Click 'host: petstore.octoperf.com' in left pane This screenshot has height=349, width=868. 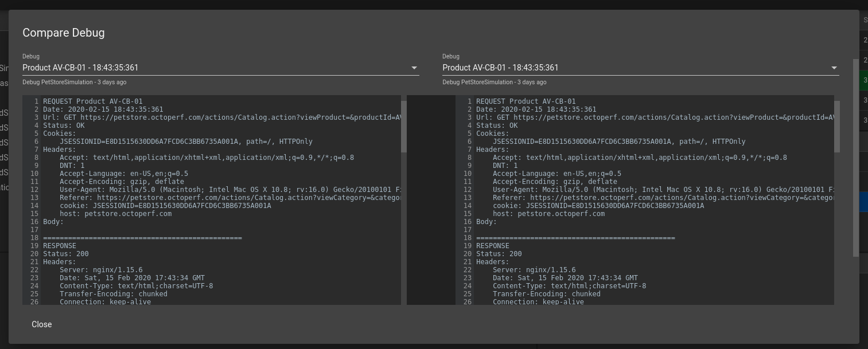point(115,214)
